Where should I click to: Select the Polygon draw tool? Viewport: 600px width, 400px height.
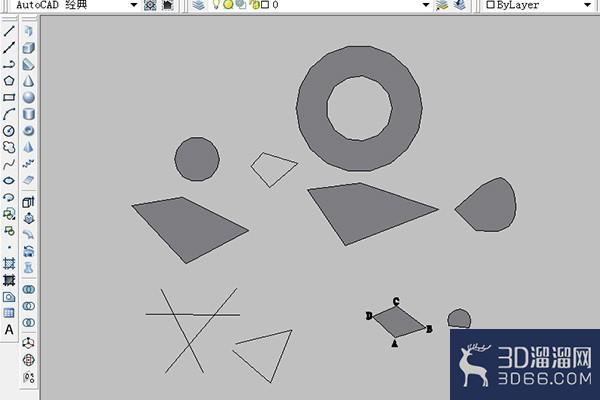coord(9,81)
